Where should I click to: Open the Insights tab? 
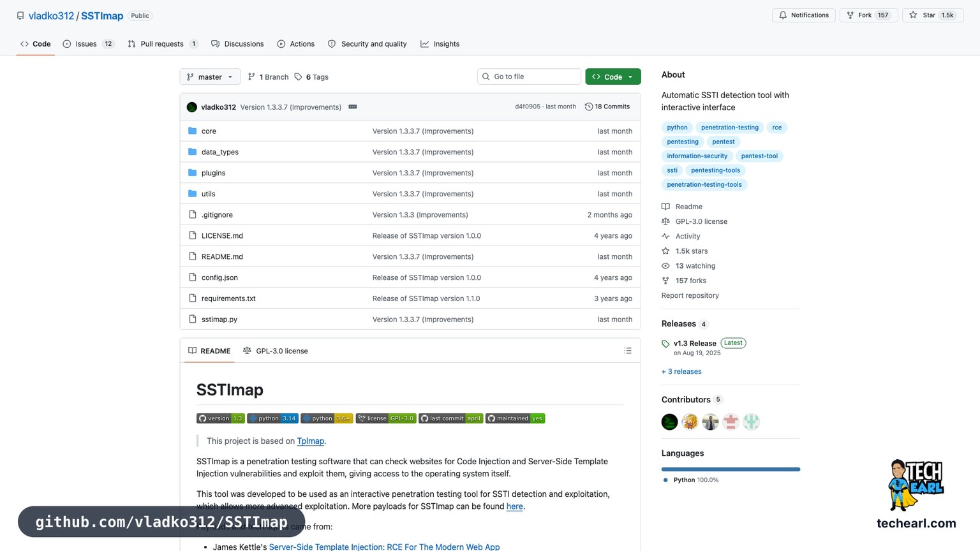[x=440, y=44]
